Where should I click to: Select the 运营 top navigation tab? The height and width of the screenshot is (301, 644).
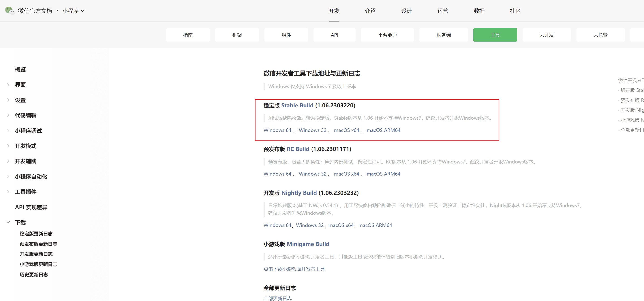[x=443, y=11]
